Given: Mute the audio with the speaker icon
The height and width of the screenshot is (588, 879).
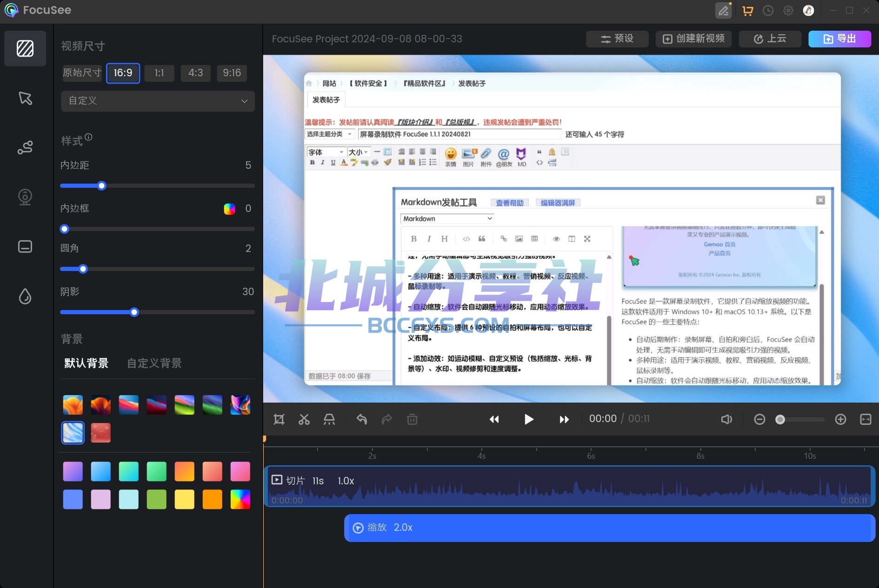Looking at the screenshot, I should (726, 420).
